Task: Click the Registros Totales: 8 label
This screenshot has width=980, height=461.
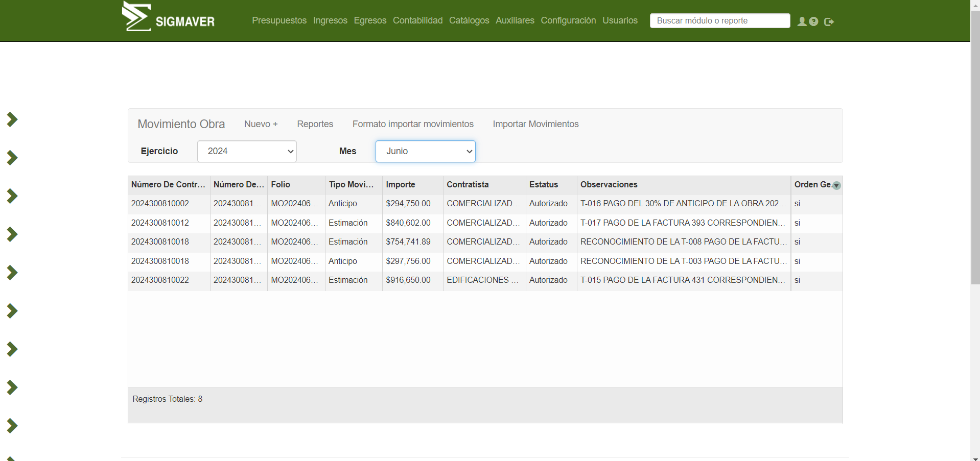Action: click(x=168, y=399)
